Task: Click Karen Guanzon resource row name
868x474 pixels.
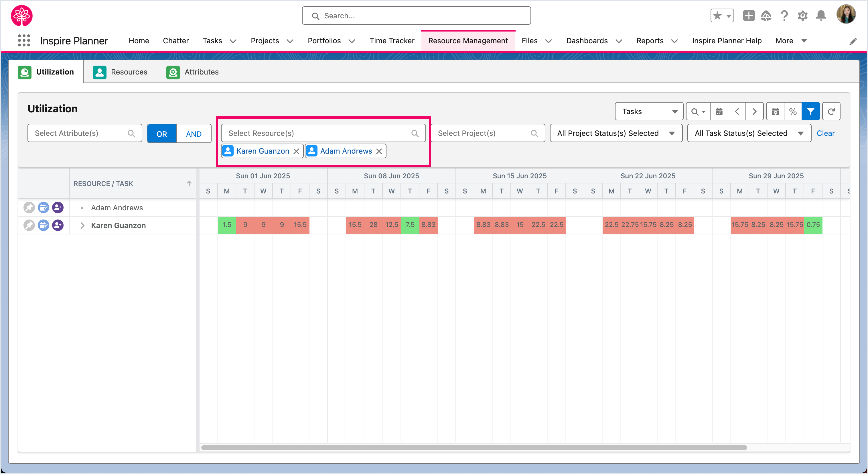Action: coord(118,225)
